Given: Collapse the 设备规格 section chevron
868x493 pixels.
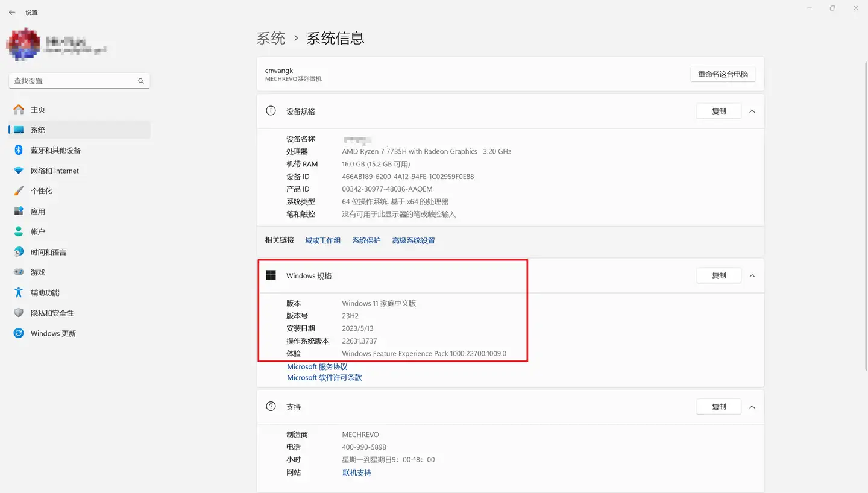Looking at the screenshot, I should point(752,111).
